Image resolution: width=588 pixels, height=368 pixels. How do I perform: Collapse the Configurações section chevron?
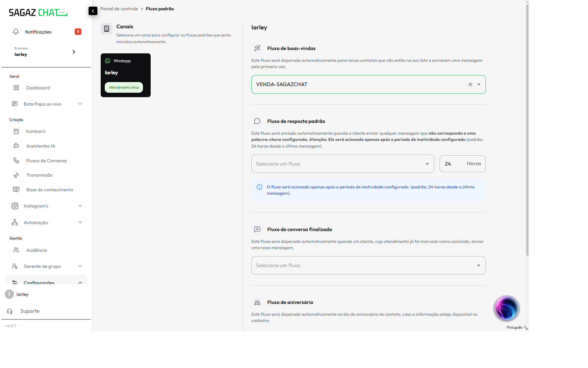pos(80,282)
